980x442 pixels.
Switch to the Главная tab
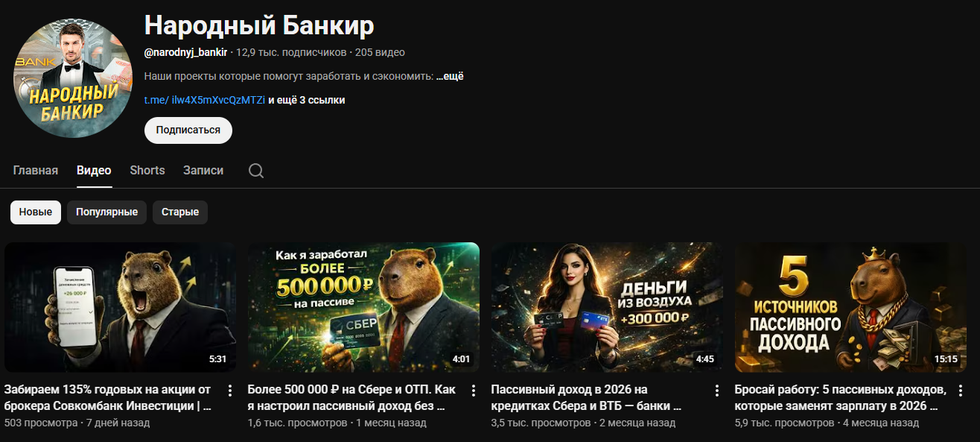point(36,170)
